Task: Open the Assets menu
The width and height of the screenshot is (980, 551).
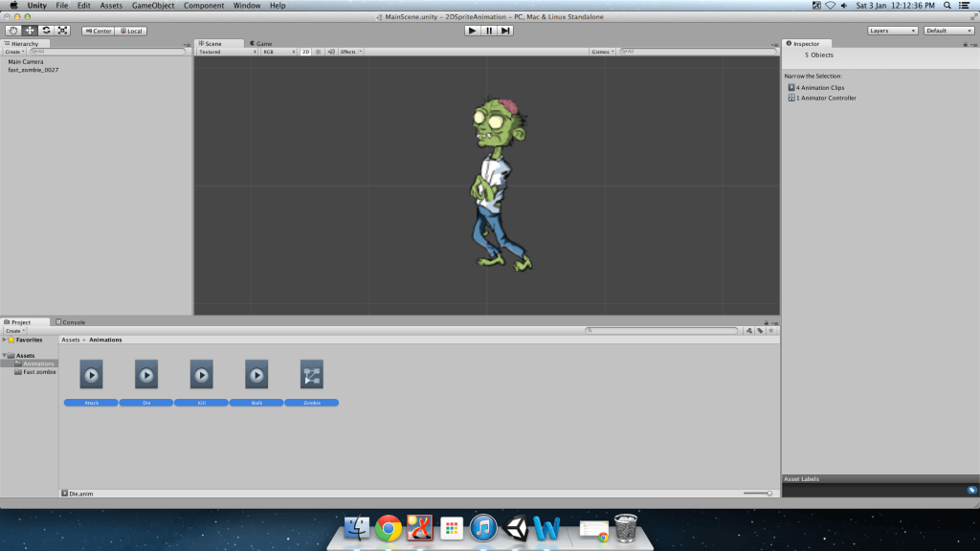Action: click(111, 6)
